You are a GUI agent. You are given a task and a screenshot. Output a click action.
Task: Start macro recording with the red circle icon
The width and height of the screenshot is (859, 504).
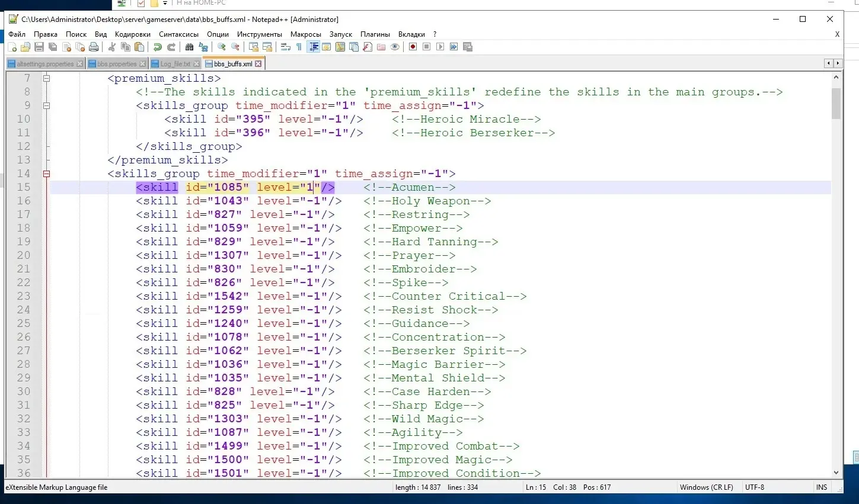tap(413, 47)
